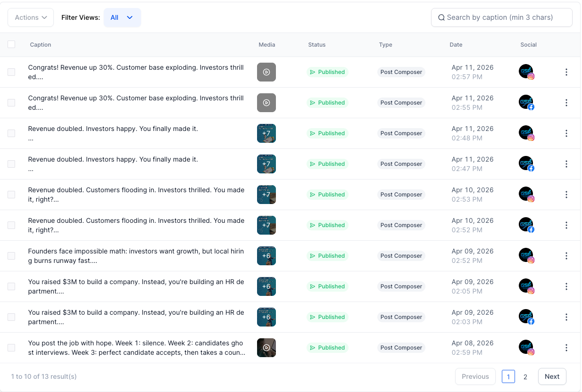Open page 2 of the results
582x392 pixels.
coord(525,376)
